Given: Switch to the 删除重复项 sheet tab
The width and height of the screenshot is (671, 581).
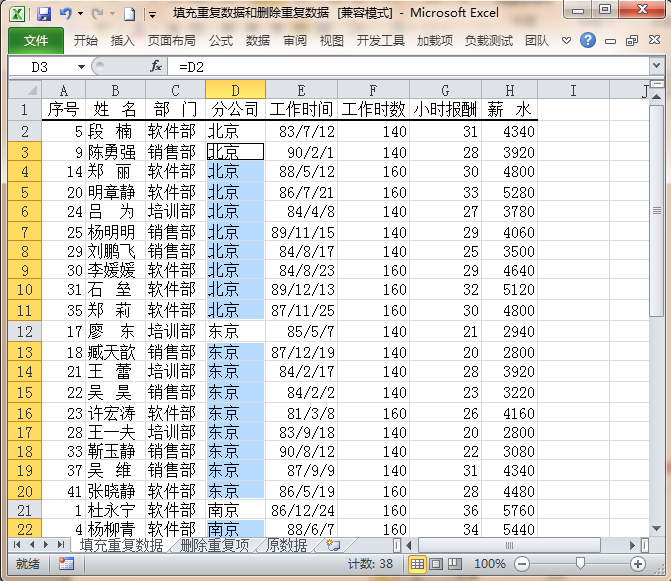Looking at the screenshot, I should [214, 545].
